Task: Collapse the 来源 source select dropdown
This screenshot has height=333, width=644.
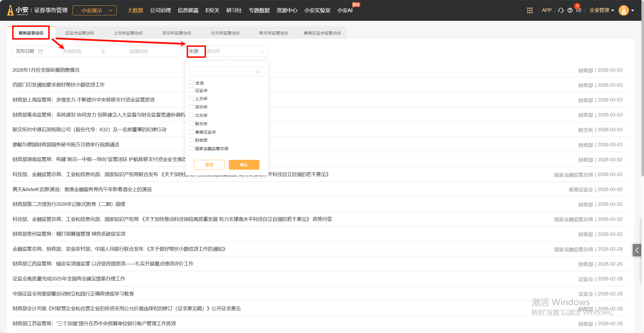Action: [x=261, y=51]
